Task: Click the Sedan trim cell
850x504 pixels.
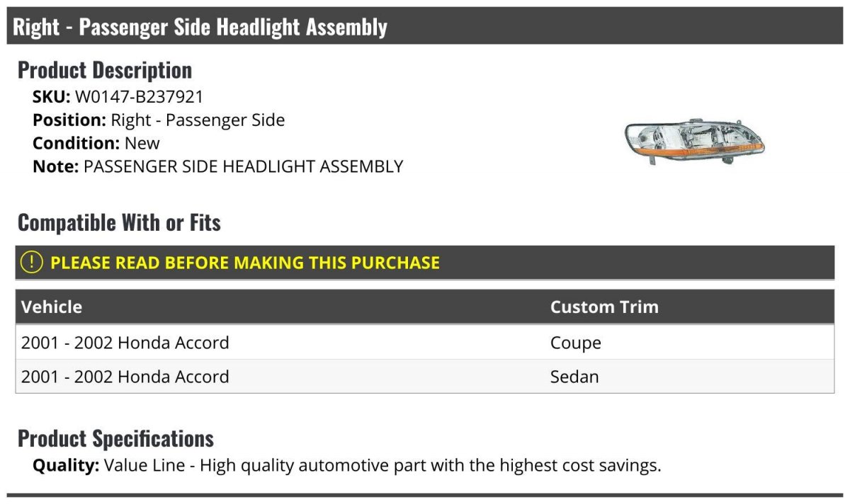Action: click(x=574, y=377)
